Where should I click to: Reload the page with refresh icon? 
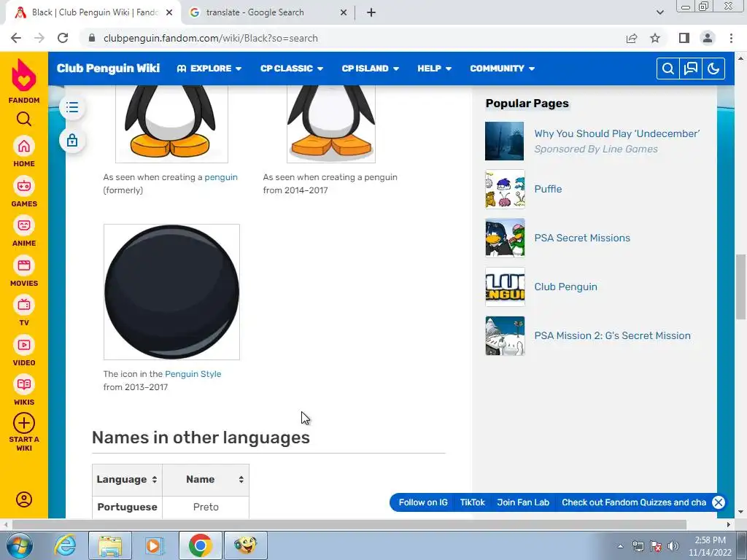(63, 38)
